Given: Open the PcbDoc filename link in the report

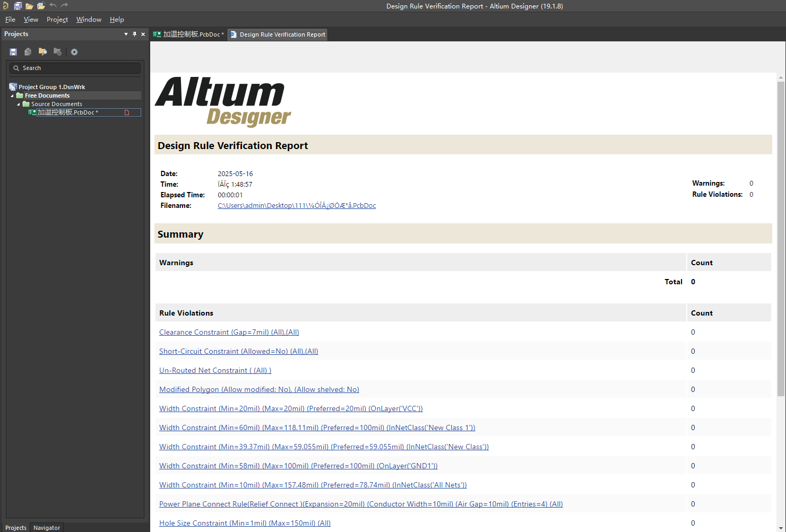Looking at the screenshot, I should point(297,206).
